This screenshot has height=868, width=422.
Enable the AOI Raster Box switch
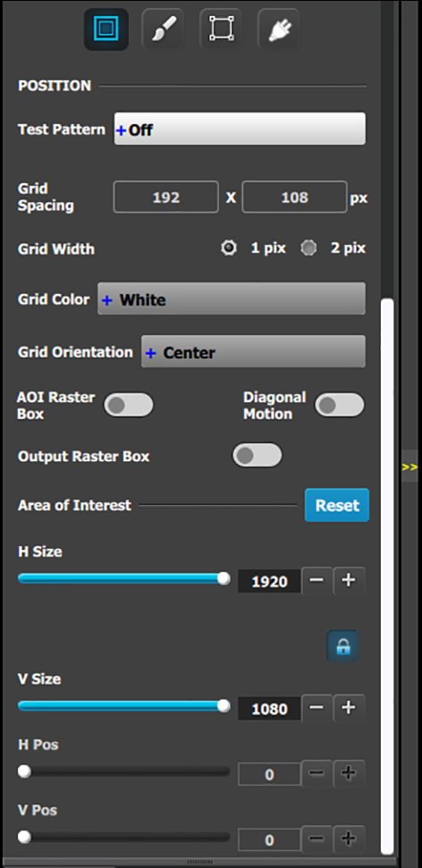129,405
